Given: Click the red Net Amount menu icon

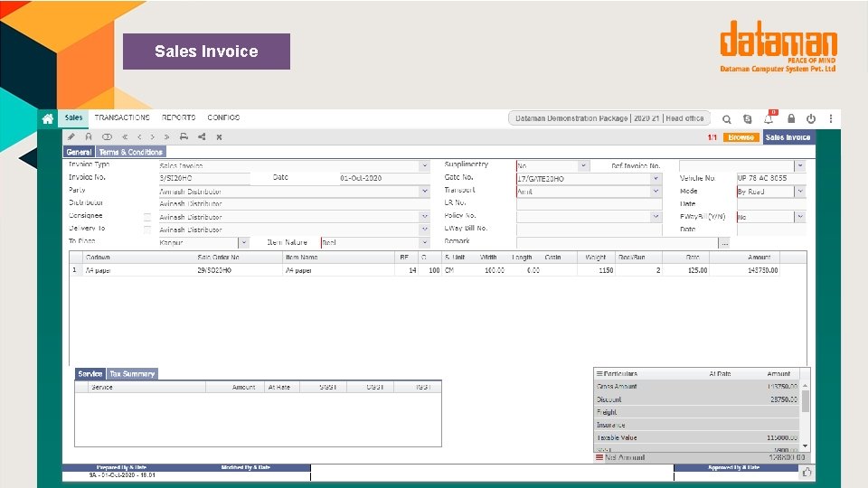Looking at the screenshot, I should coord(599,457).
